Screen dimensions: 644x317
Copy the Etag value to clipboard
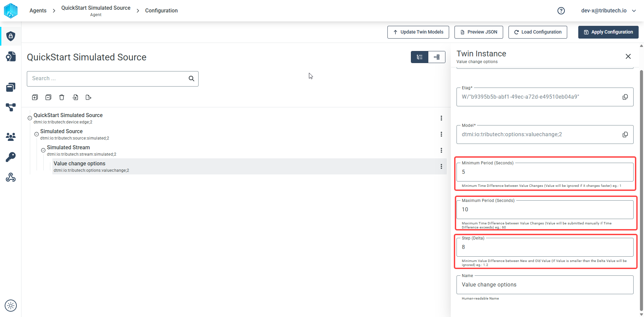[625, 97]
